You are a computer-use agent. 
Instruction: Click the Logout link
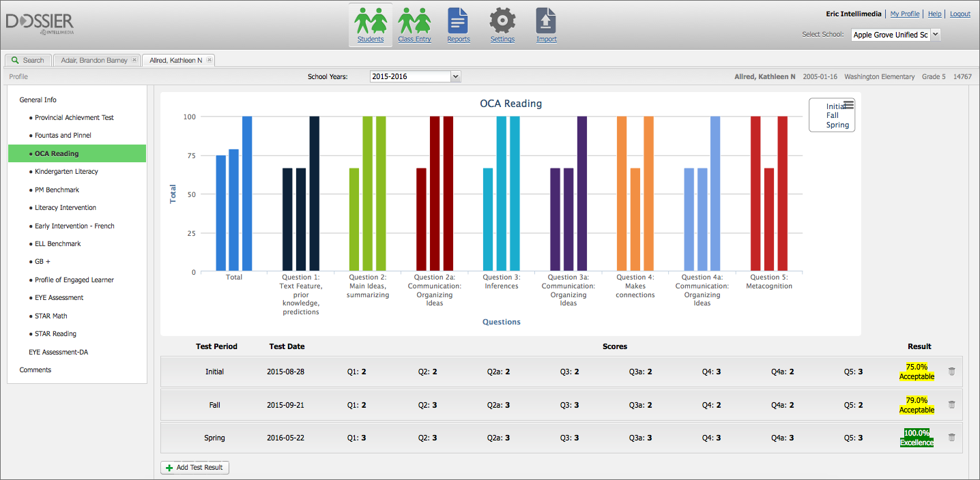coord(960,14)
